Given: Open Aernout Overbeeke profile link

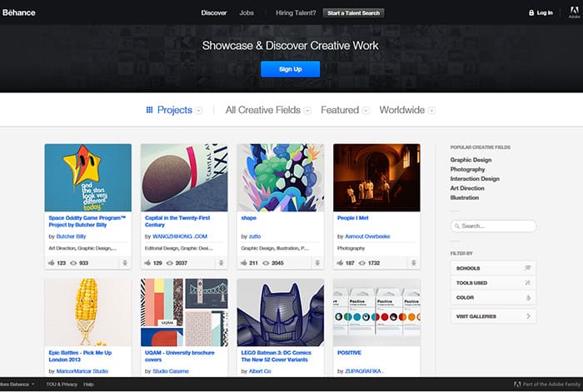Looking at the screenshot, I should 367,236.
